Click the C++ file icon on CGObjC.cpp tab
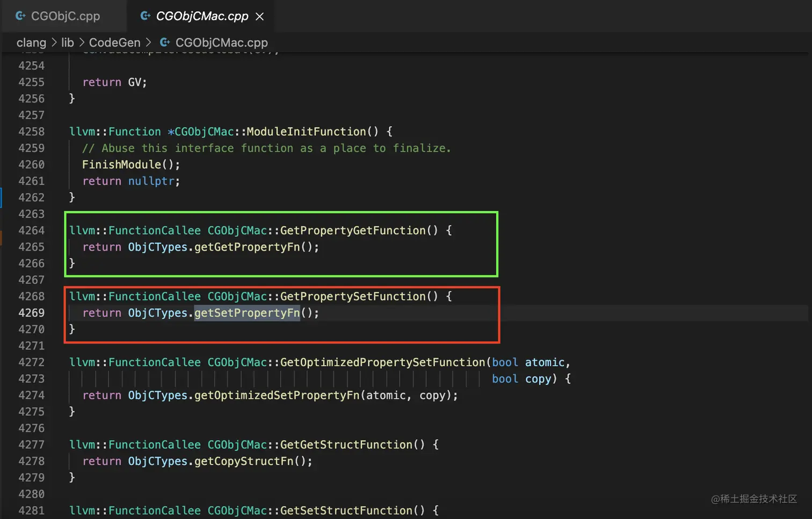 click(x=20, y=16)
